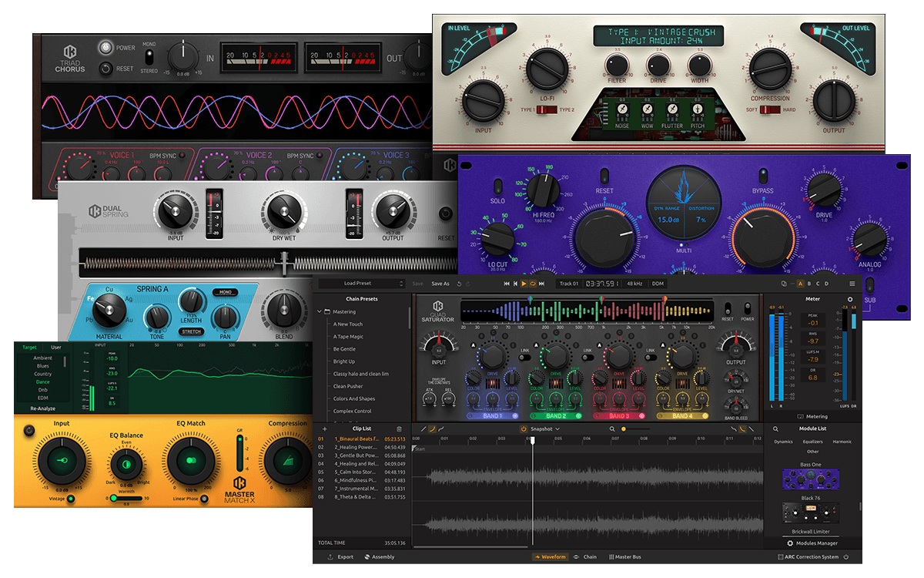The width and height of the screenshot is (924, 578).
Task: Select the 'Bright Up' chain preset
Action: coord(344,361)
